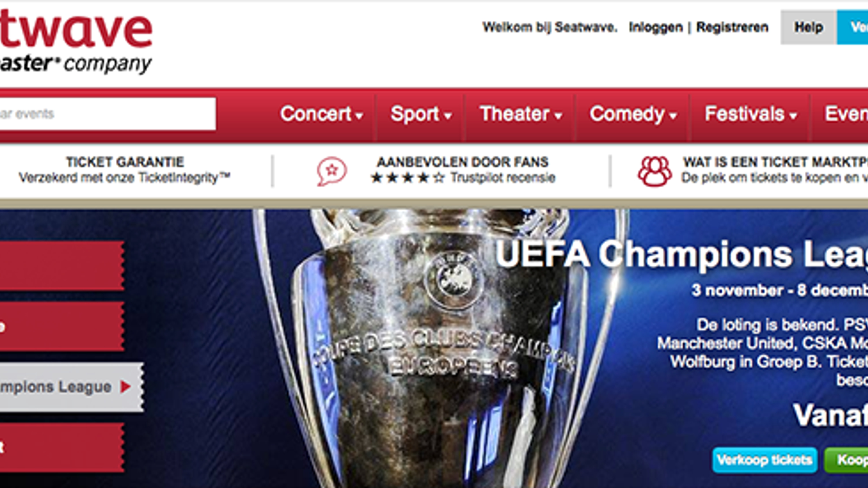Click the ticket marketplace people icon
This screenshot has height=488, width=868.
coord(655,171)
